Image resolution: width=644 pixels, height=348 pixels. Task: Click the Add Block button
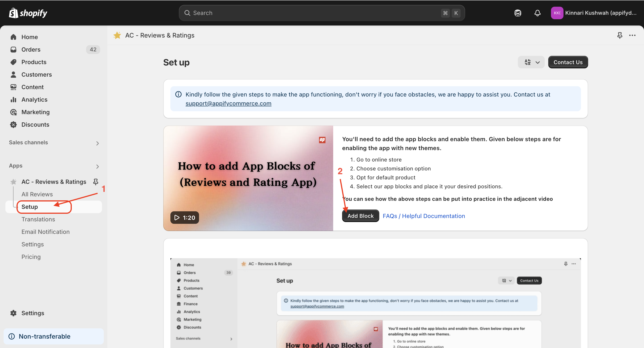pyautogui.click(x=360, y=216)
